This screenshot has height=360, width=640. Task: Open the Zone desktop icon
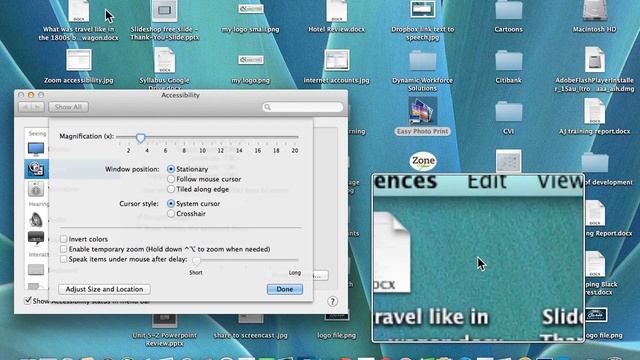pyautogui.click(x=423, y=161)
